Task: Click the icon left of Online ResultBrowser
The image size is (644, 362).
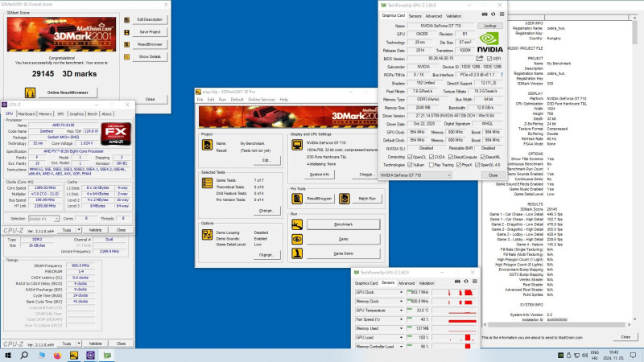Action: 30,93
